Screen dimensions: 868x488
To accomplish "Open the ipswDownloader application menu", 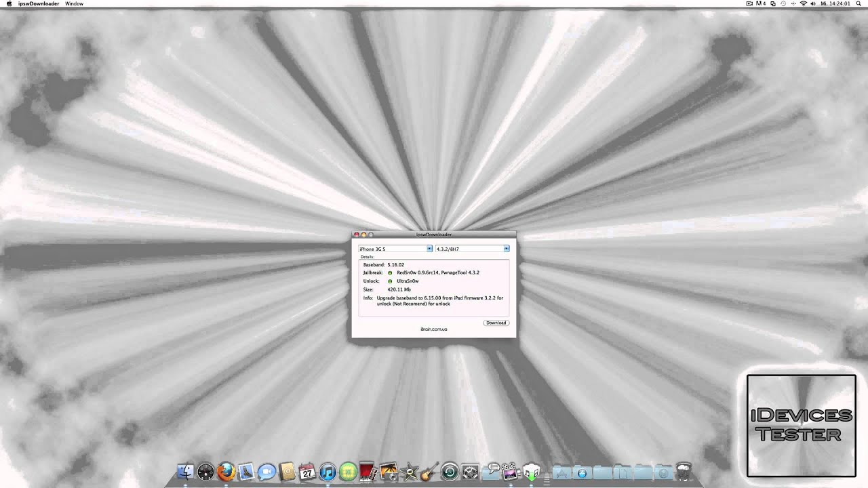I will 39,3.
